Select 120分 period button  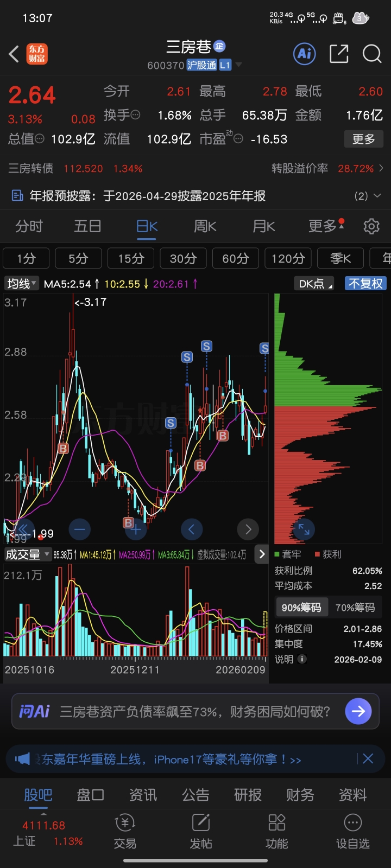point(288,258)
